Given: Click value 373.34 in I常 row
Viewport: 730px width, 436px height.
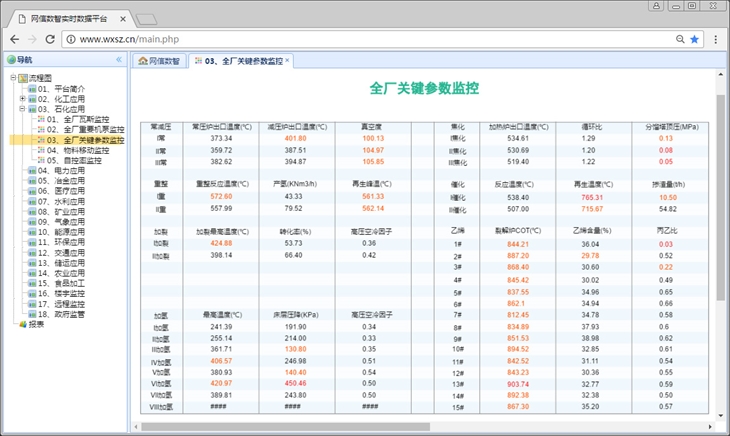Looking at the screenshot, I should (x=221, y=138).
